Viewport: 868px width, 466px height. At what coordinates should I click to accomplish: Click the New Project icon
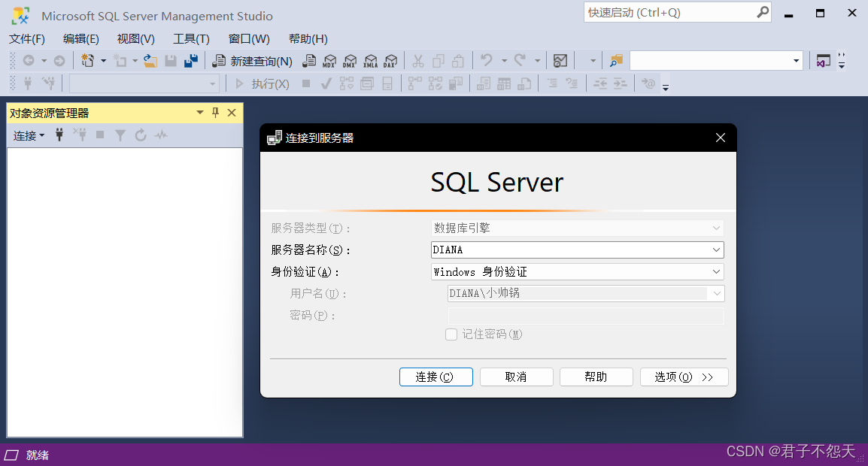(87, 60)
